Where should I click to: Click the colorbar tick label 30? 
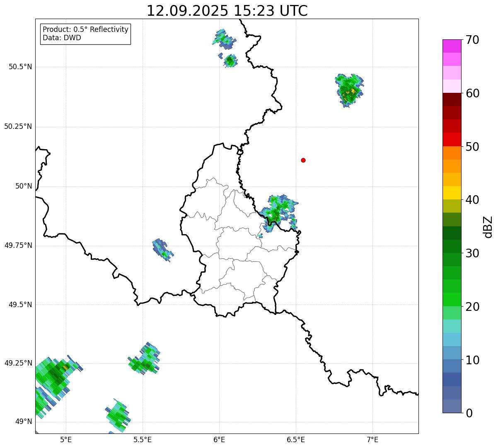click(472, 253)
